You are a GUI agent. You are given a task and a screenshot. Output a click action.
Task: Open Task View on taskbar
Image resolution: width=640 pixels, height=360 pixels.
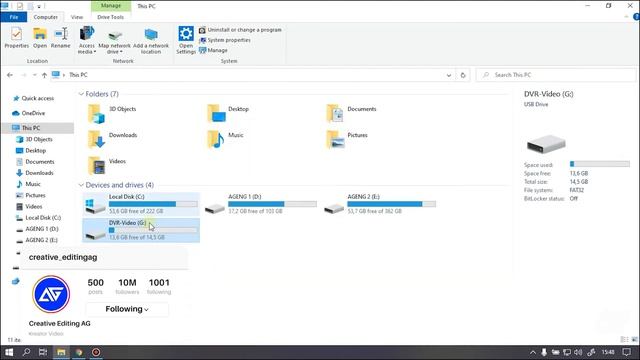coord(43,352)
